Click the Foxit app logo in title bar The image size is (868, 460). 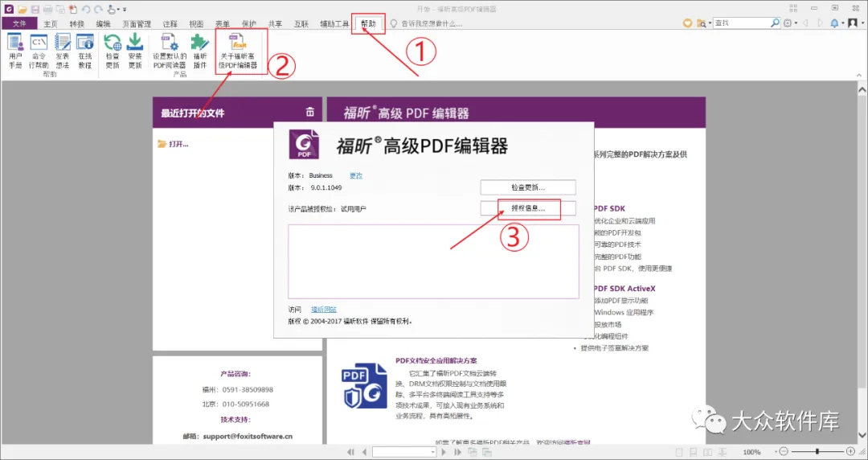coord(8,10)
